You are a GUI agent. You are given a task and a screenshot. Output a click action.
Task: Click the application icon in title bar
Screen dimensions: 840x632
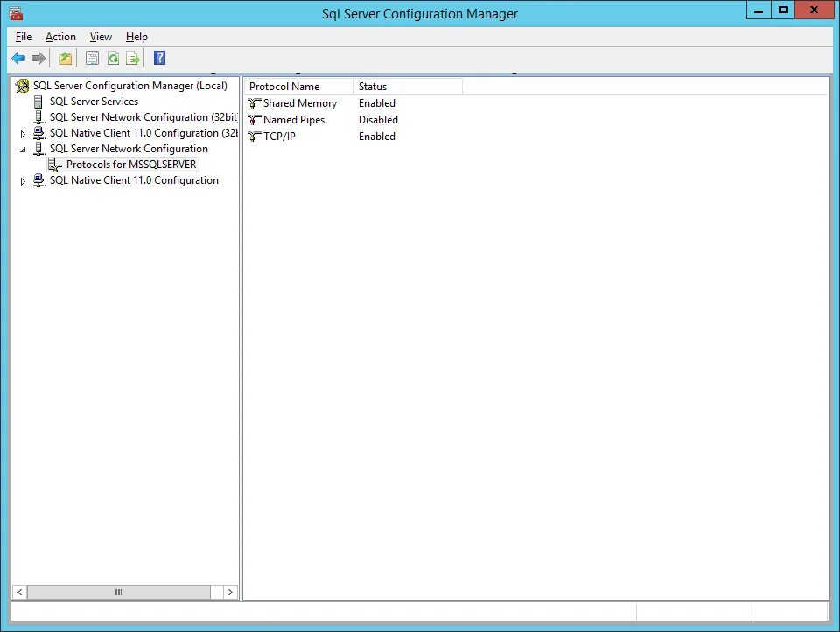coord(16,13)
